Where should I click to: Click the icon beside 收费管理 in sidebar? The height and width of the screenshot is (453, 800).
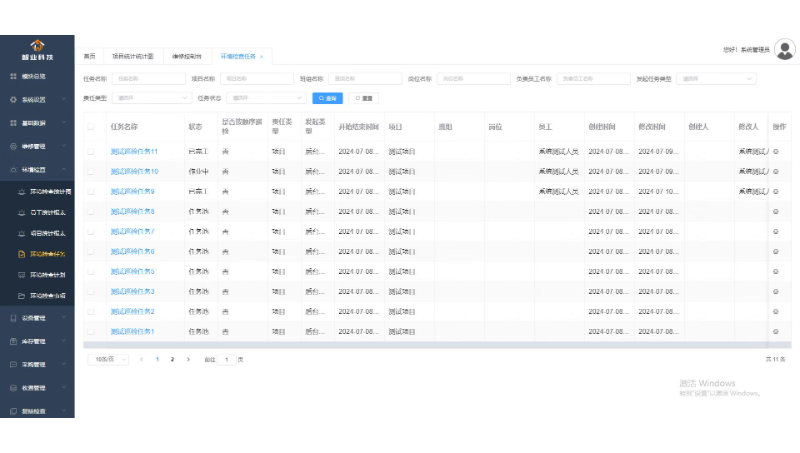[x=14, y=388]
